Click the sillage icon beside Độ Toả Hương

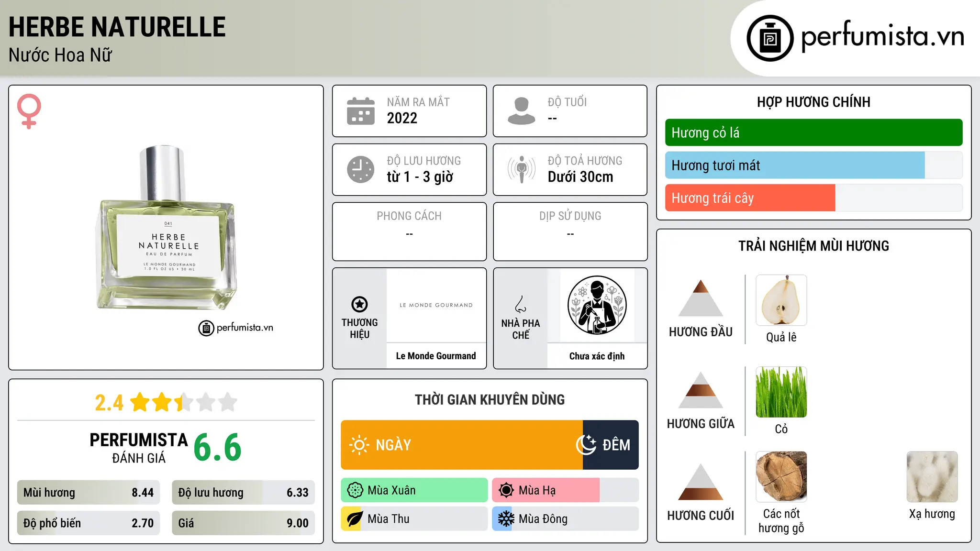tap(522, 169)
